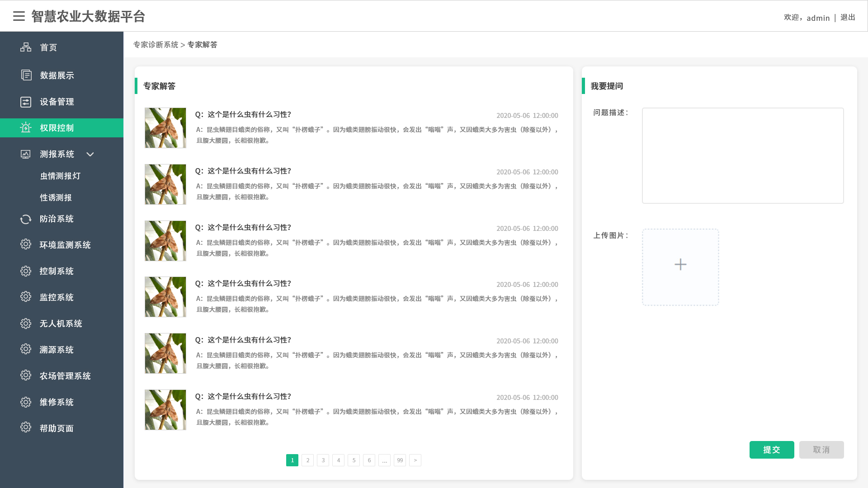Click the 环境监测系统 gear icon

click(x=26, y=244)
